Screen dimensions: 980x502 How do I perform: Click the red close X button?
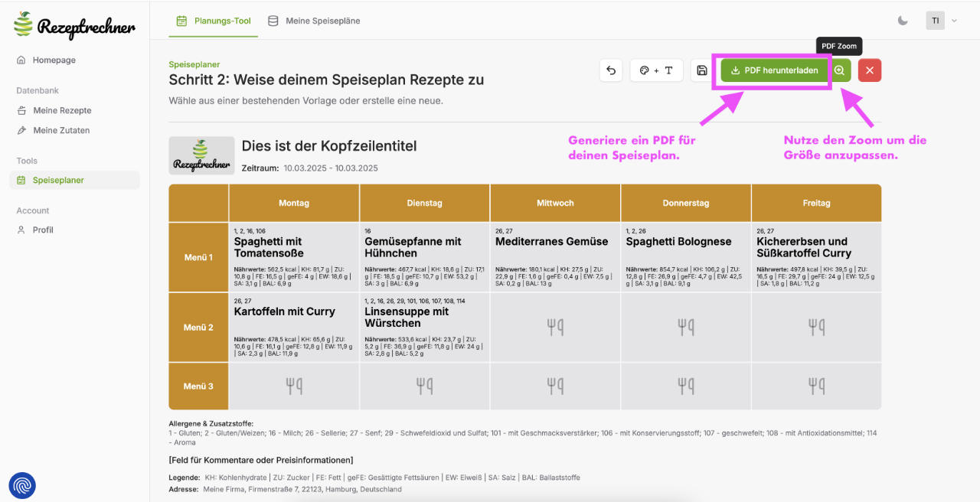870,70
